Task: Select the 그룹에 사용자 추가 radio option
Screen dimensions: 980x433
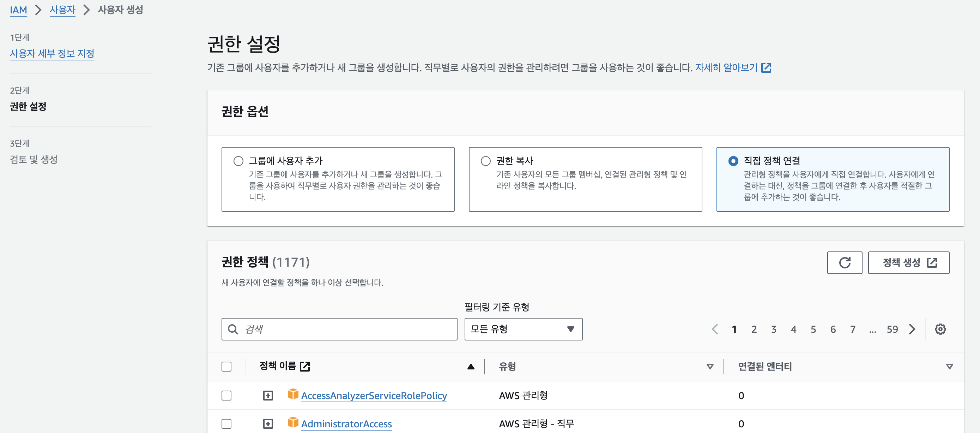Action: [238, 161]
